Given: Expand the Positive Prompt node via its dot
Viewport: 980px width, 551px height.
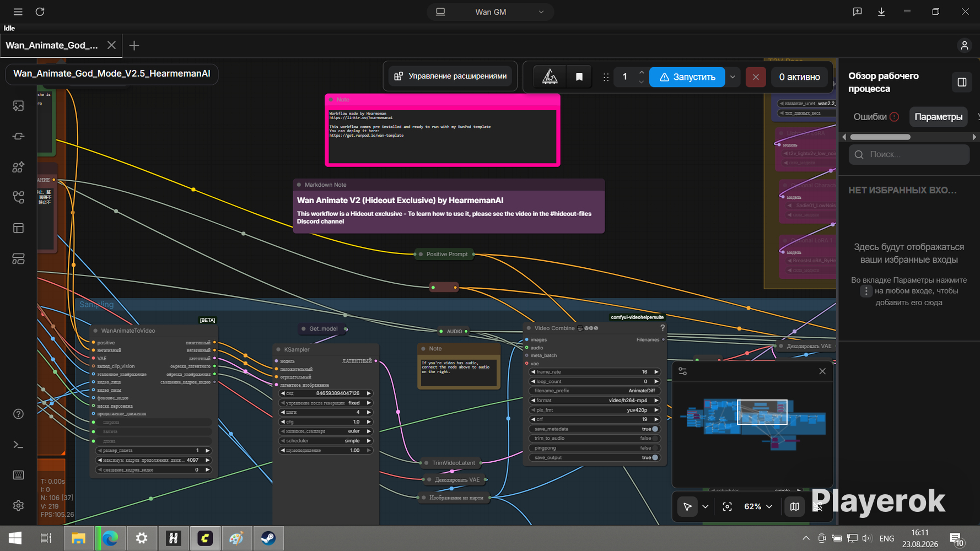Looking at the screenshot, I should point(421,254).
